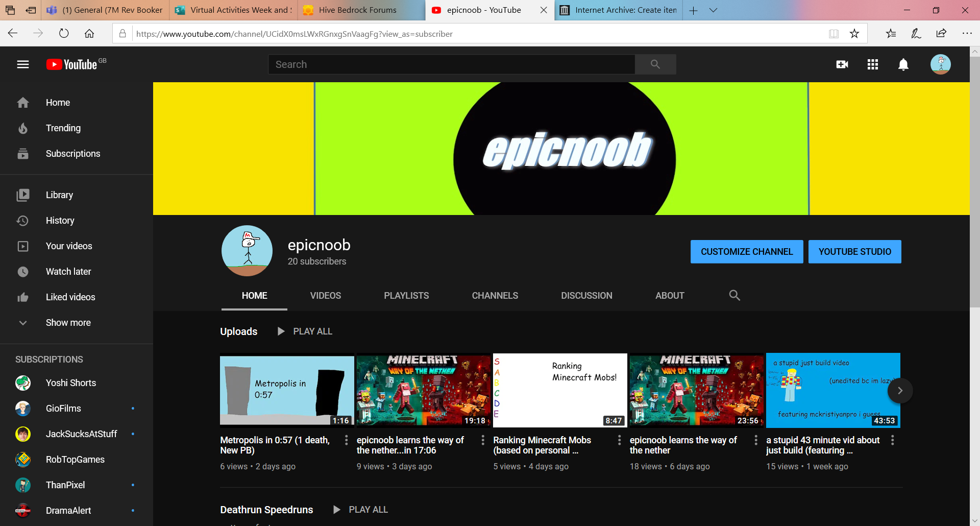Click the epicnoob channel avatar
The image size is (980, 526).
point(247,251)
